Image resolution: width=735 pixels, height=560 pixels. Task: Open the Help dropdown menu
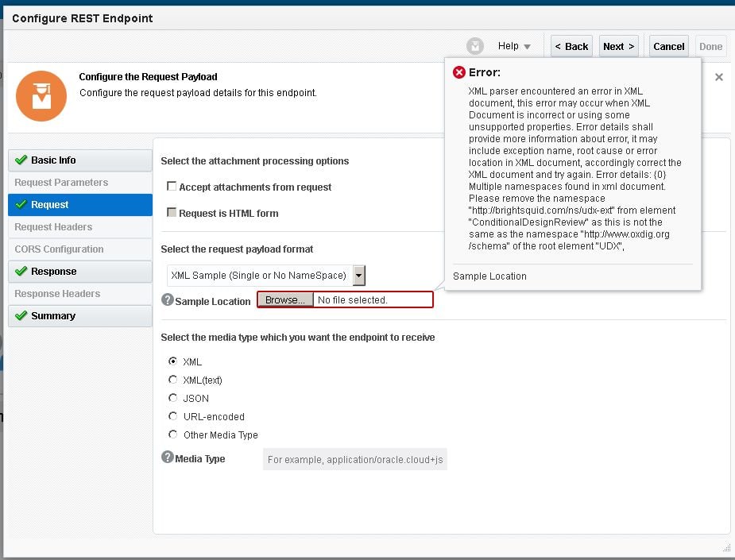(x=514, y=45)
